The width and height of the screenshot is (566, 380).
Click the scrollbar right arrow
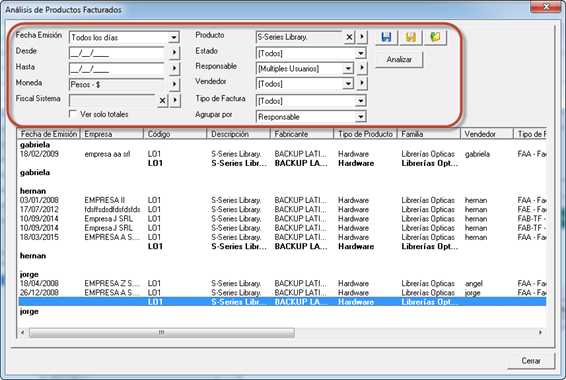tap(540, 332)
